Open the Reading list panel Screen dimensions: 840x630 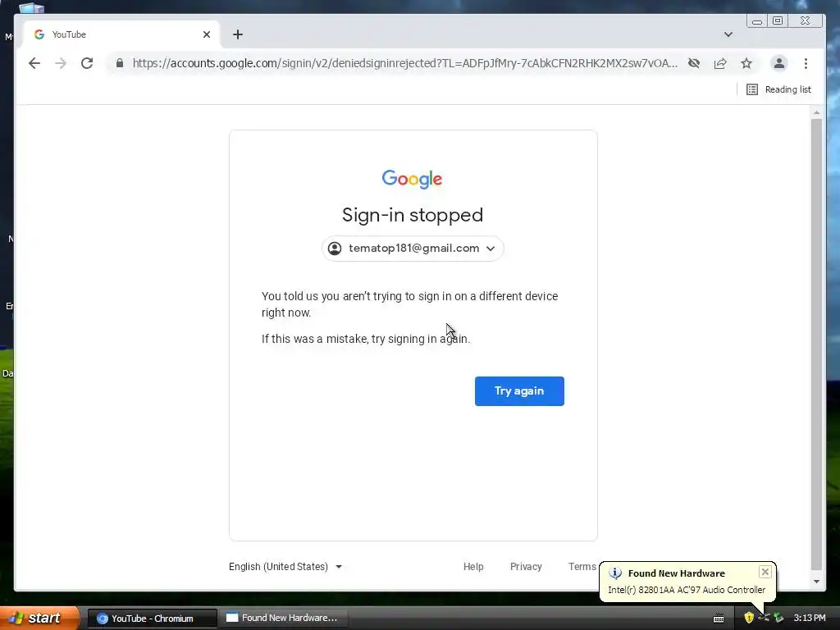pos(779,89)
